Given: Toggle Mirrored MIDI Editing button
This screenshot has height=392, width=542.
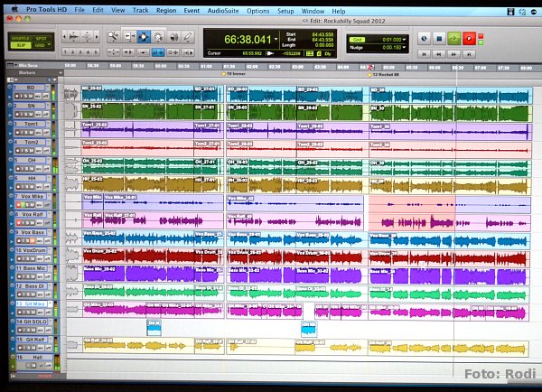Looking at the screenshot, I should point(143,52).
